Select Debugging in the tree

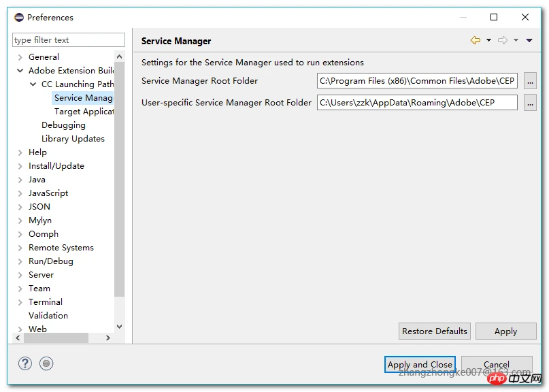(63, 125)
